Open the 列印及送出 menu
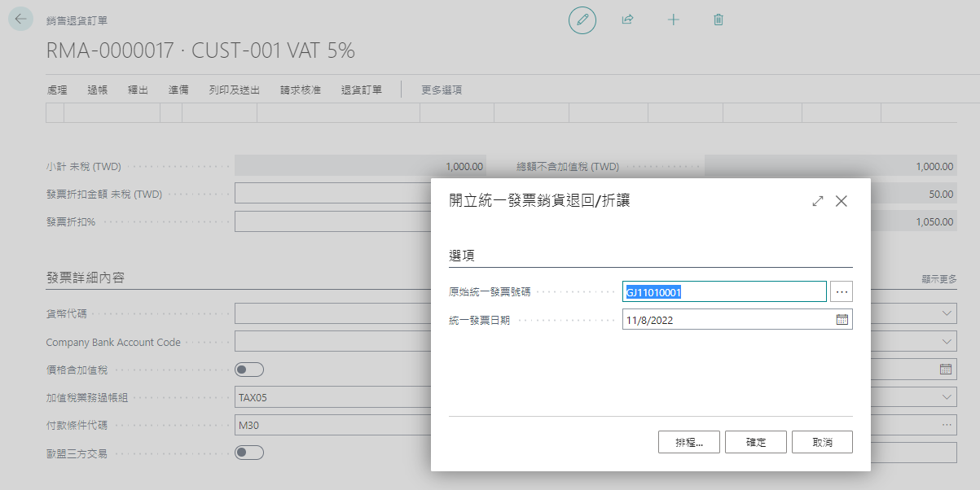This screenshot has height=490, width=980. pos(235,90)
